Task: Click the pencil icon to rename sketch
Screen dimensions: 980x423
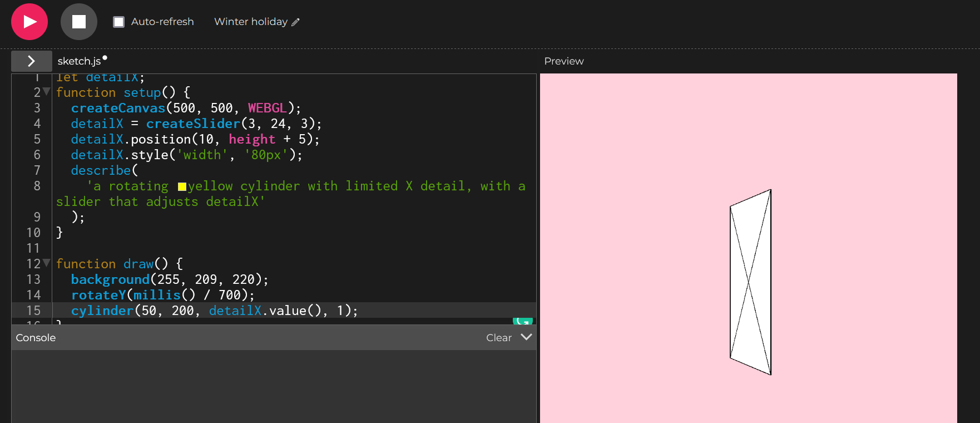Action: [x=295, y=22]
